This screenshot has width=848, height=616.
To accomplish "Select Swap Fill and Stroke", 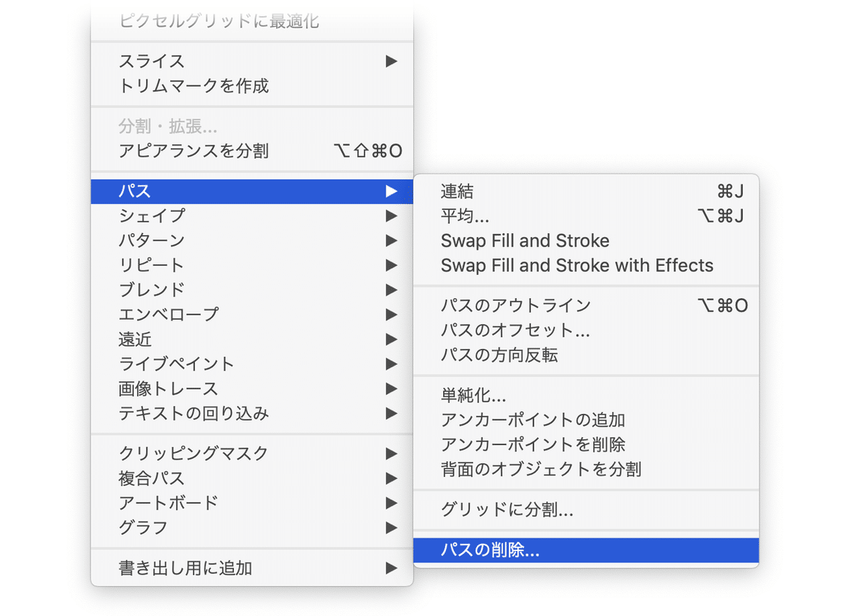I will click(586, 241).
